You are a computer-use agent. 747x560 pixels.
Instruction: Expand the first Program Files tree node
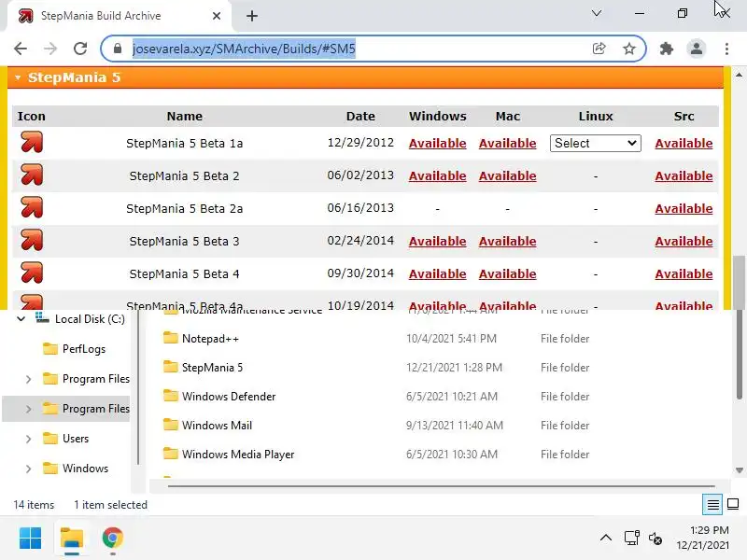point(28,379)
